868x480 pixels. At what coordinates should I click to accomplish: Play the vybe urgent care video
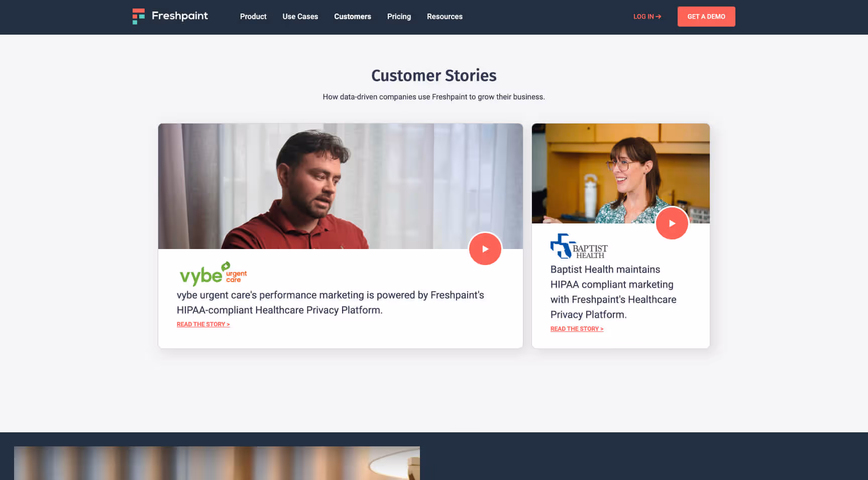pos(485,249)
